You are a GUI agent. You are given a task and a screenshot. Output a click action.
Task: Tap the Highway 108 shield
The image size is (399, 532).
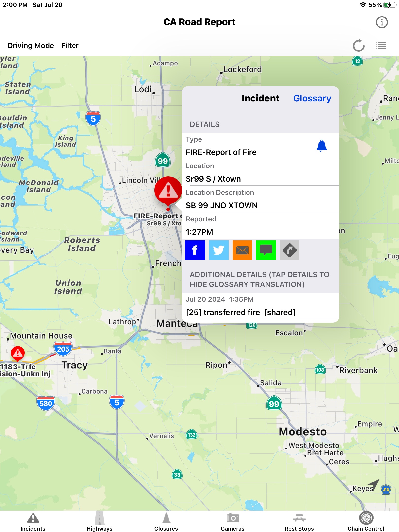(320, 370)
